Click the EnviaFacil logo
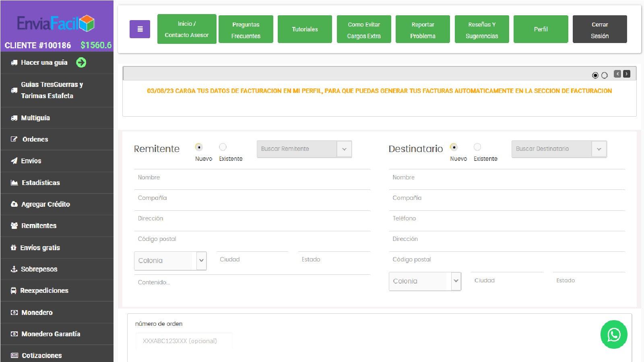The height and width of the screenshot is (362, 644). coord(56,23)
